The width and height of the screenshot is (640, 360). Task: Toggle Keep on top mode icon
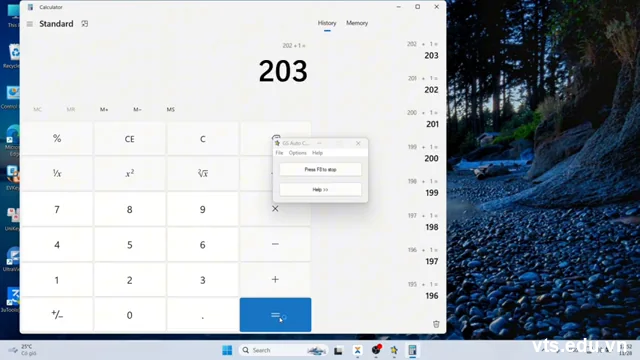point(84,24)
